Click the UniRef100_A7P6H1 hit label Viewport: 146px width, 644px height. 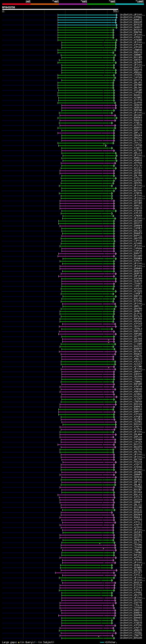(x=131, y=593)
